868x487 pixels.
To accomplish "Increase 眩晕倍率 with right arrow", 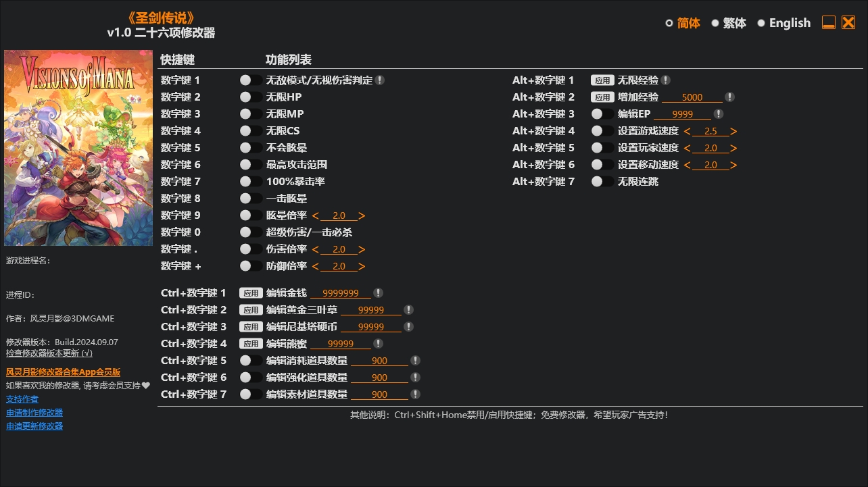I will 362,216.
